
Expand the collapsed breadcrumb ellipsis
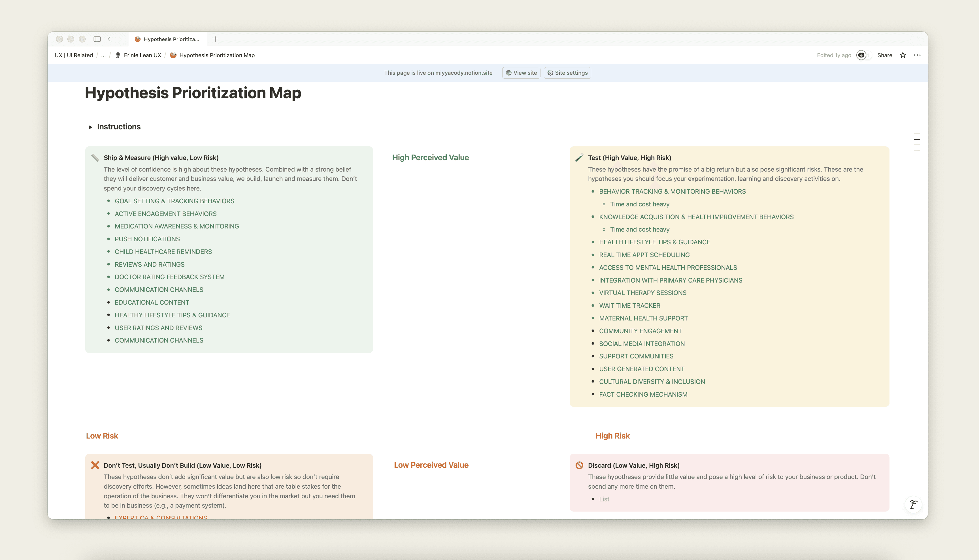103,55
